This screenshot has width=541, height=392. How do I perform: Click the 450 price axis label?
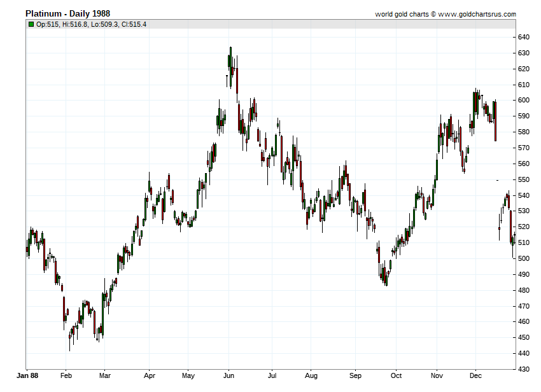524,337
